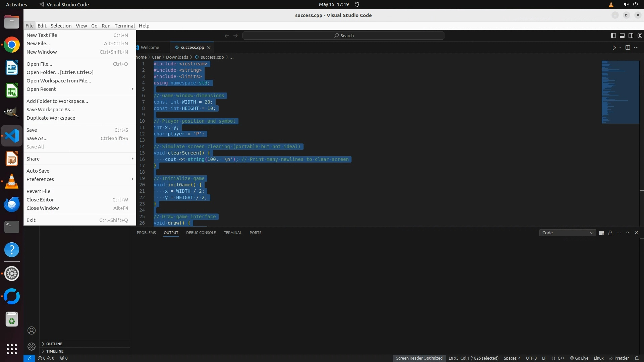
Task: Toggle the bottom Panel layout
Action: pos(622,36)
